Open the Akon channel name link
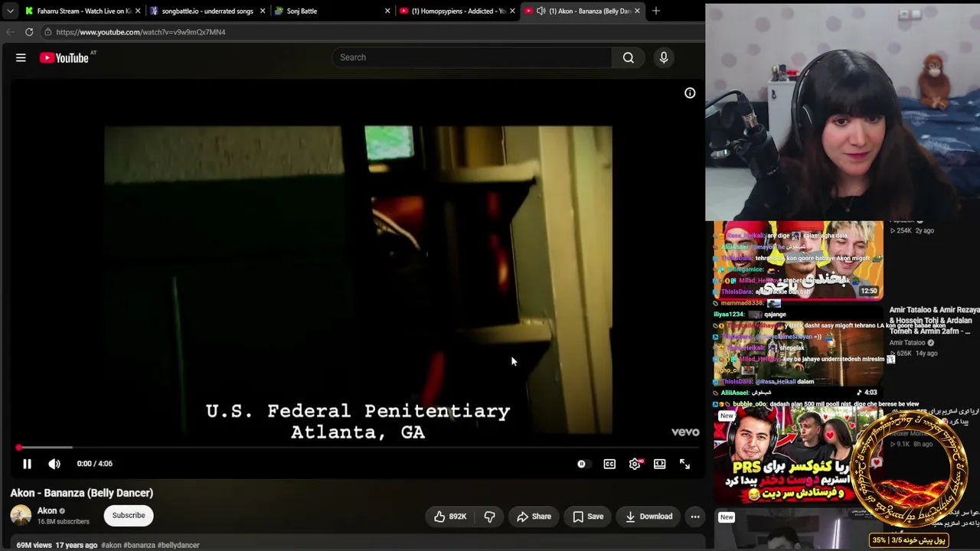Screen dimensions: 980x551 pyautogui.click(x=47, y=510)
